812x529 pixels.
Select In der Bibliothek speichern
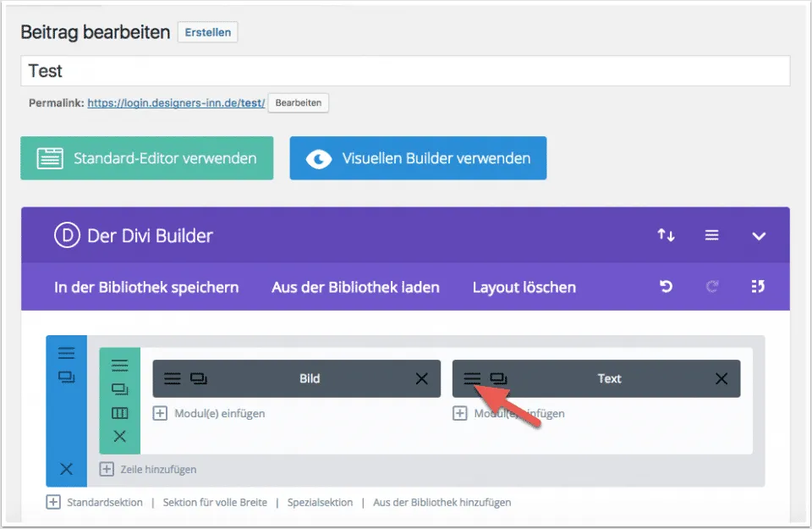pos(146,287)
